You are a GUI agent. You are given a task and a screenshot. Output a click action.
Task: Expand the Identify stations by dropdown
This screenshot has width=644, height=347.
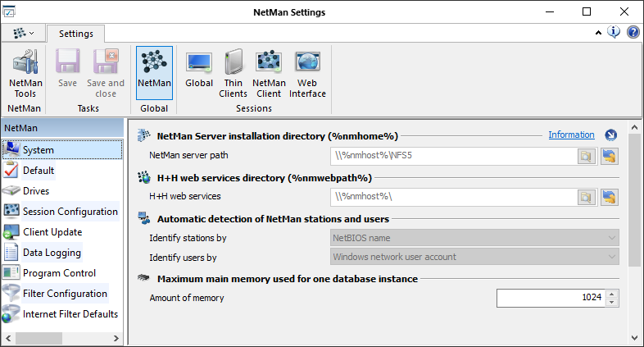610,238
